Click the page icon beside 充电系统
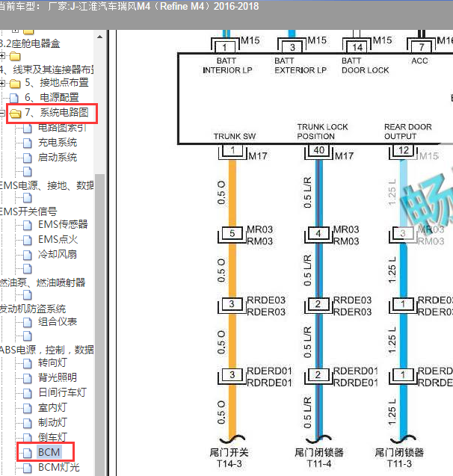The image size is (453, 476). [28, 143]
